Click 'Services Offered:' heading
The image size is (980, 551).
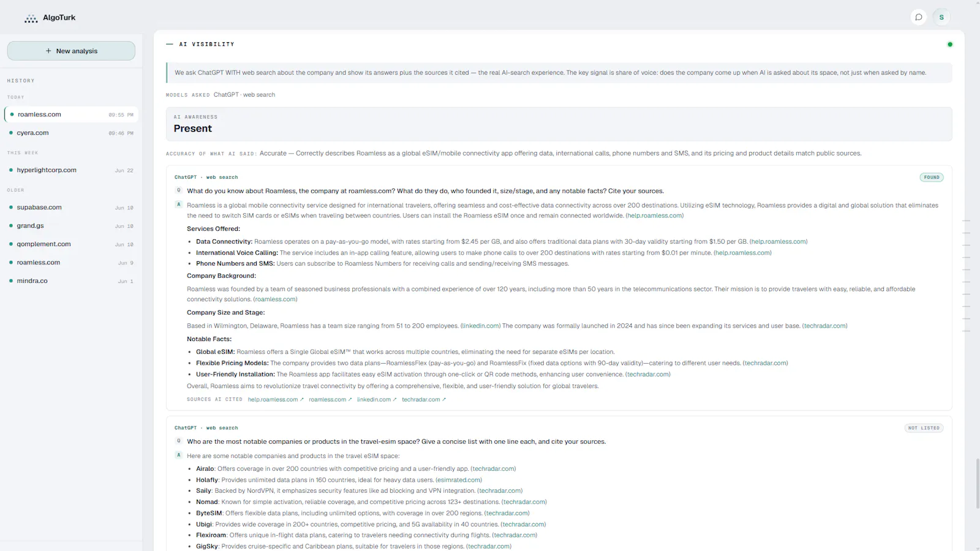(213, 229)
